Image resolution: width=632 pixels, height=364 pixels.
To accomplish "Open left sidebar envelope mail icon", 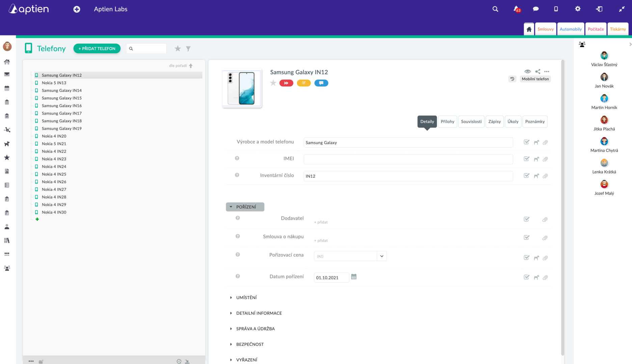I will (7, 74).
